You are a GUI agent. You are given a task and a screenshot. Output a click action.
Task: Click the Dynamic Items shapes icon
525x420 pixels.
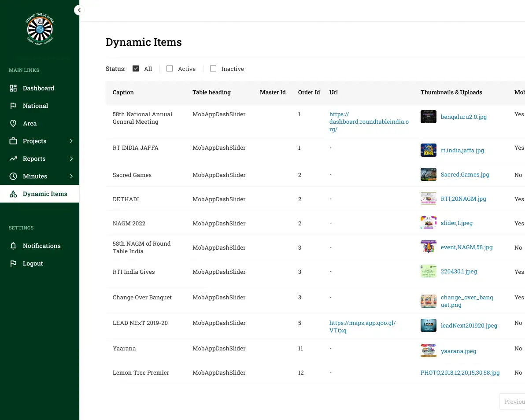(13, 194)
